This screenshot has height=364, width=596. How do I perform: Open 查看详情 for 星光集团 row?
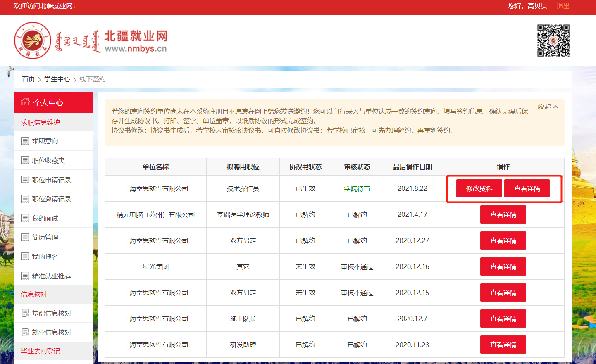click(x=503, y=266)
